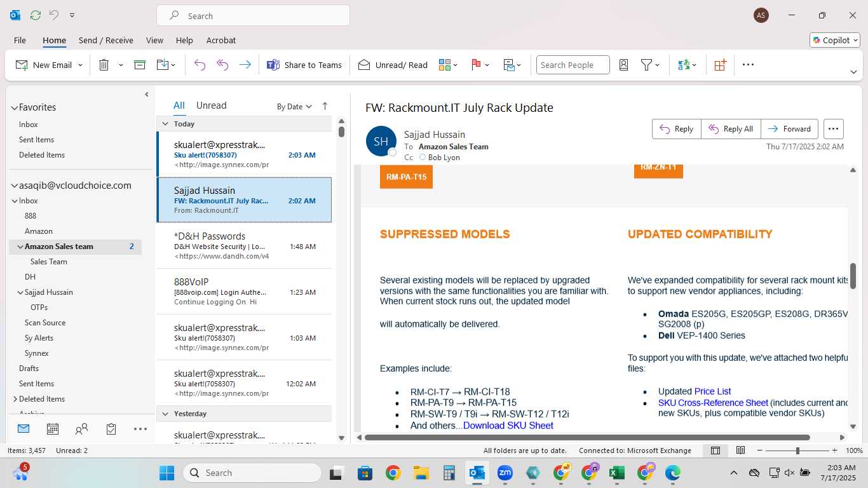
Task: Switch to Calendar view icon
Action: pos(53,430)
